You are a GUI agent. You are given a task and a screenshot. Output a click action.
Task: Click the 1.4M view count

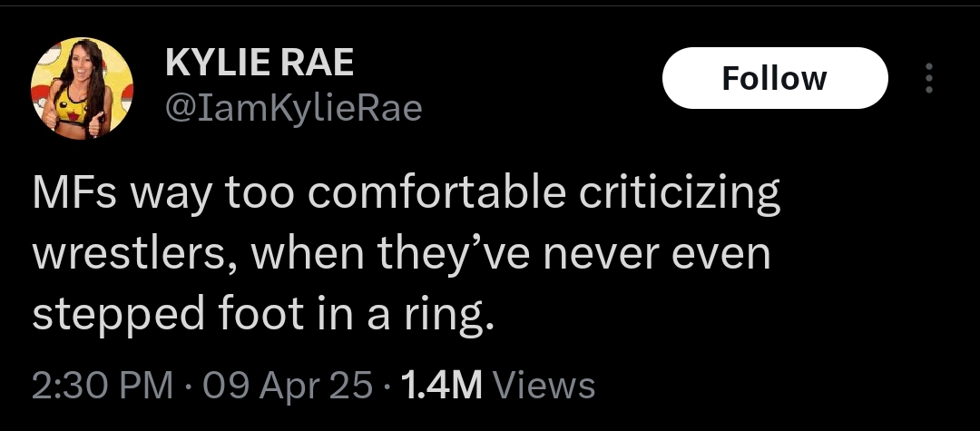tap(440, 386)
